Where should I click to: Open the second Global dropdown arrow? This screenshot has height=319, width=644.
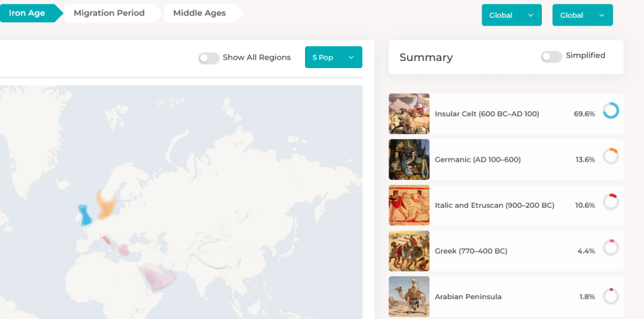601,15
